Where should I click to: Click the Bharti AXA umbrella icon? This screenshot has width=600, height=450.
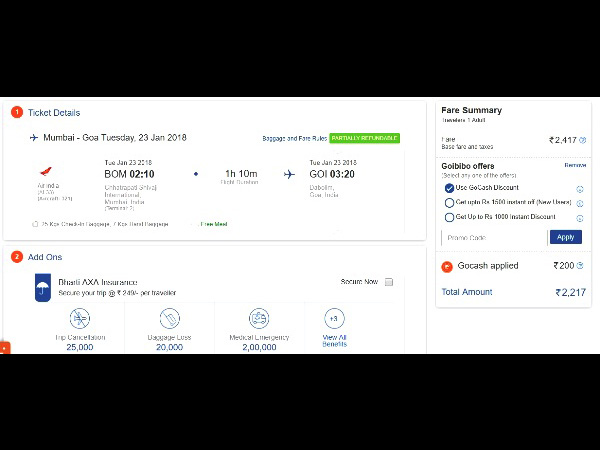(42, 289)
